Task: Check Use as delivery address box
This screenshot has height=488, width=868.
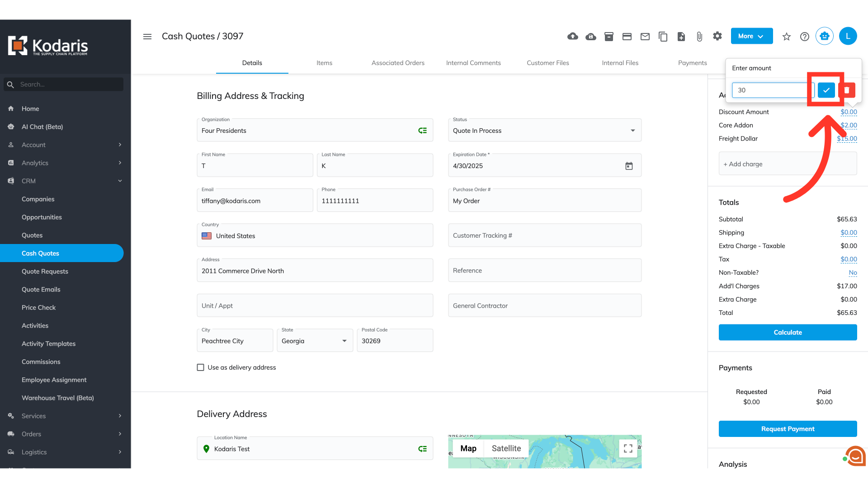Action: pyautogui.click(x=201, y=367)
